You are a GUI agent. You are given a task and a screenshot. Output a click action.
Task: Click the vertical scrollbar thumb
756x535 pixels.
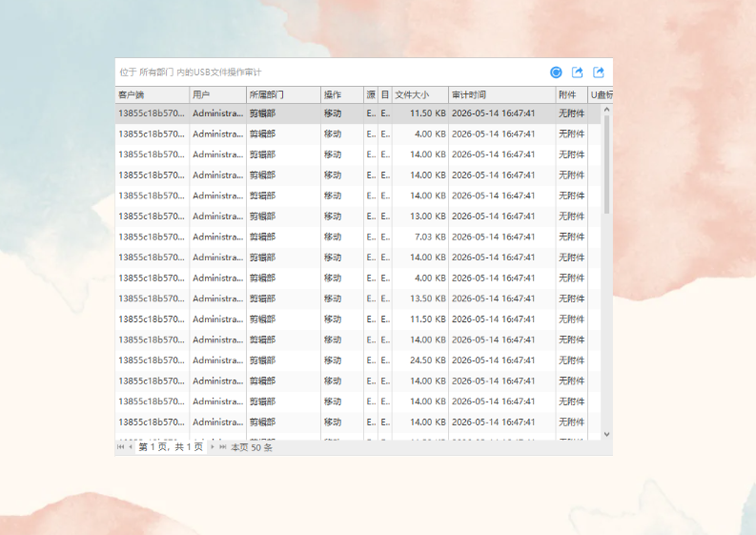click(x=606, y=164)
